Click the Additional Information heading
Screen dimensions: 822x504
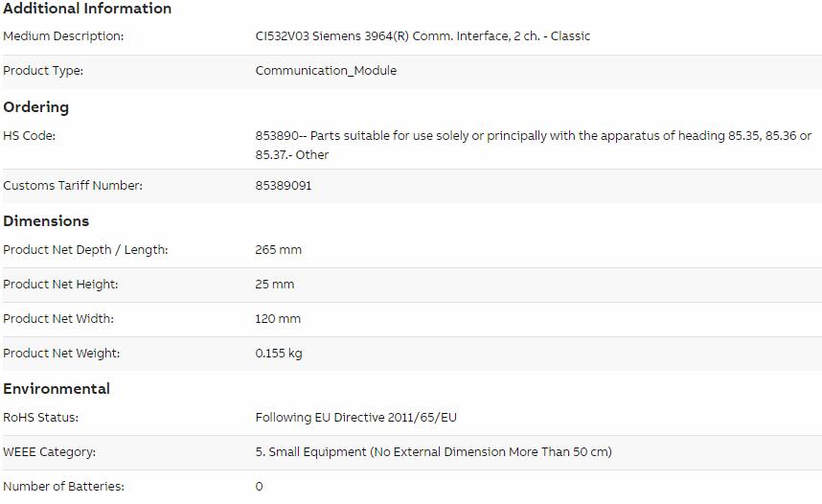coord(87,9)
